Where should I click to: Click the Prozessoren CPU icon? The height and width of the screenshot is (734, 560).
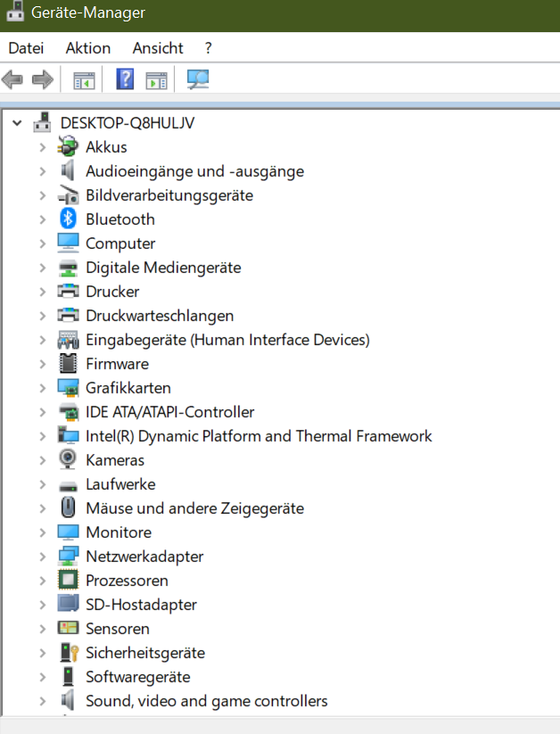(68, 580)
